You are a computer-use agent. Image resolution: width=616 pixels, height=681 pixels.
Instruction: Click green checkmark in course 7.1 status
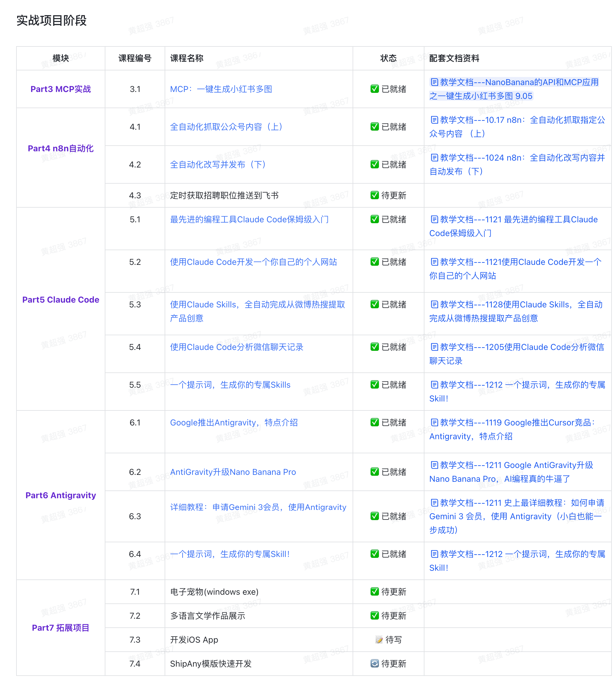pyautogui.click(x=374, y=592)
